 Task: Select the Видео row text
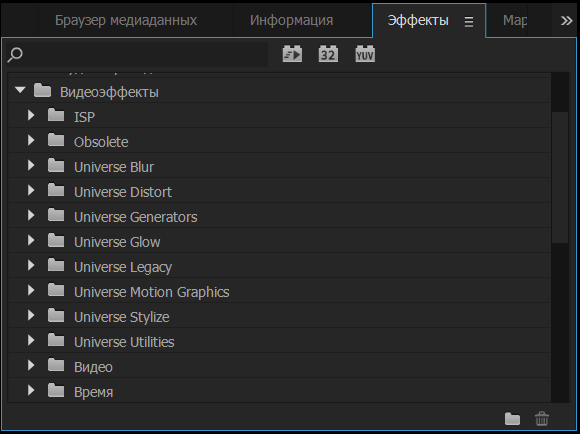pos(93,367)
